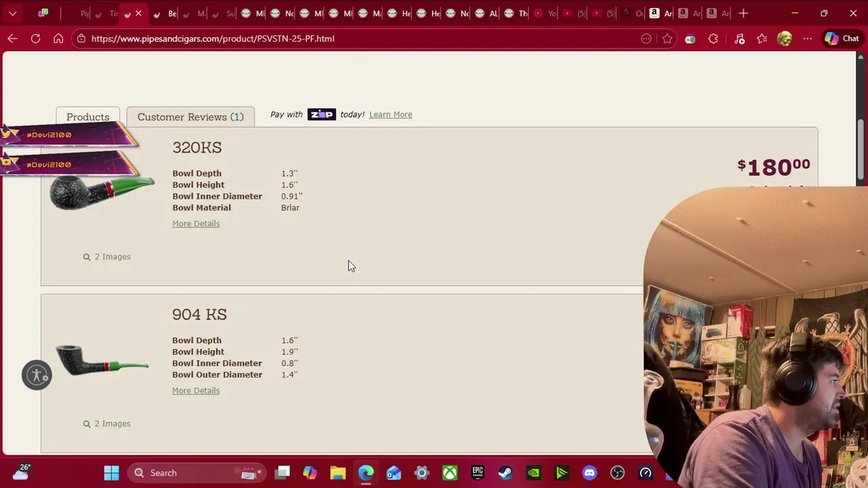Open the Windows Start menu
The width and height of the screenshot is (868, 488).
click(x=111, y=472)
